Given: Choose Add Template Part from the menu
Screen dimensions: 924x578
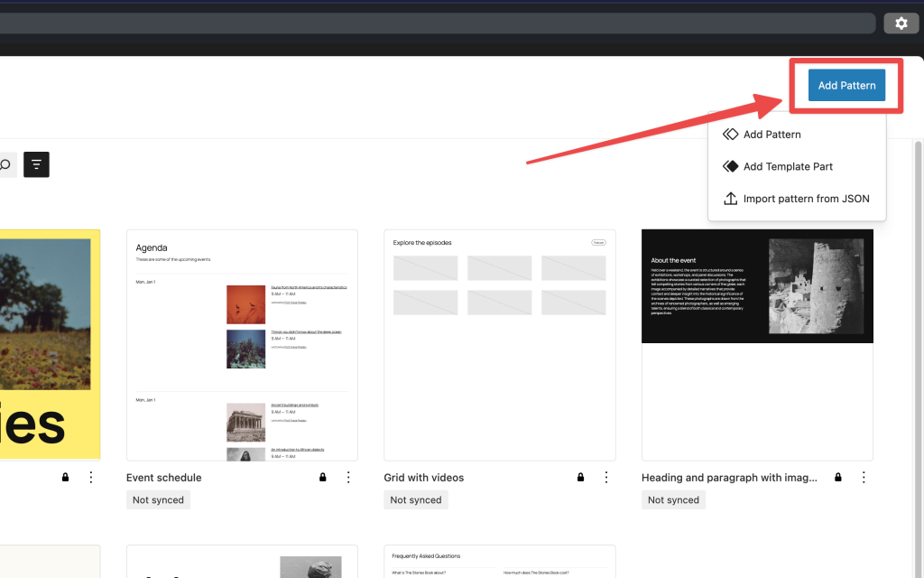Looking at the screenshot, I should 787,166.
